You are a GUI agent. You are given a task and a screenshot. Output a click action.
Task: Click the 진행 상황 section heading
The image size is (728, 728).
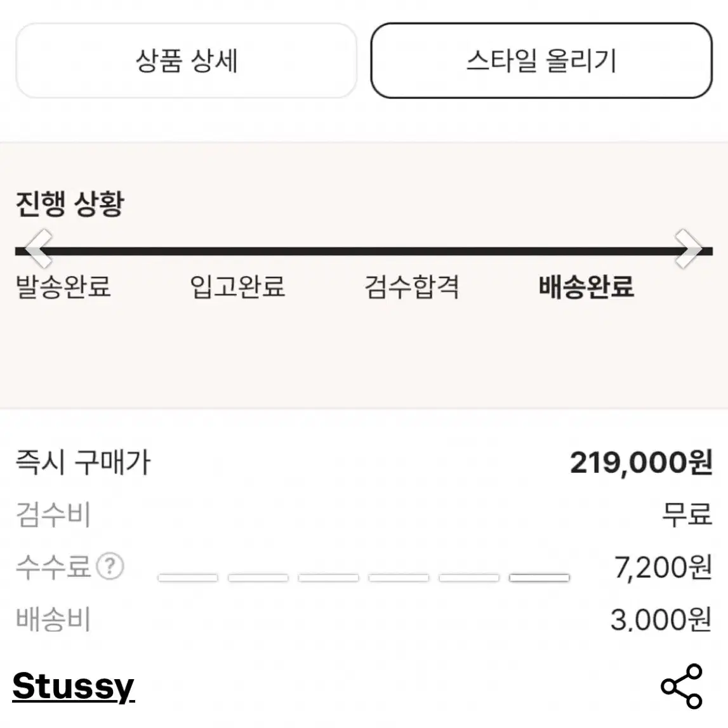tap(70, 203)
